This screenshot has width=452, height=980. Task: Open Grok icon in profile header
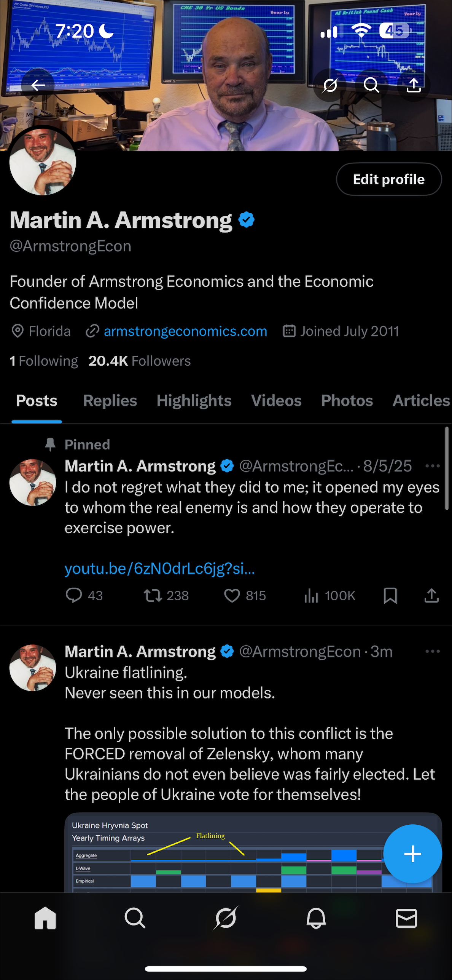330,85
